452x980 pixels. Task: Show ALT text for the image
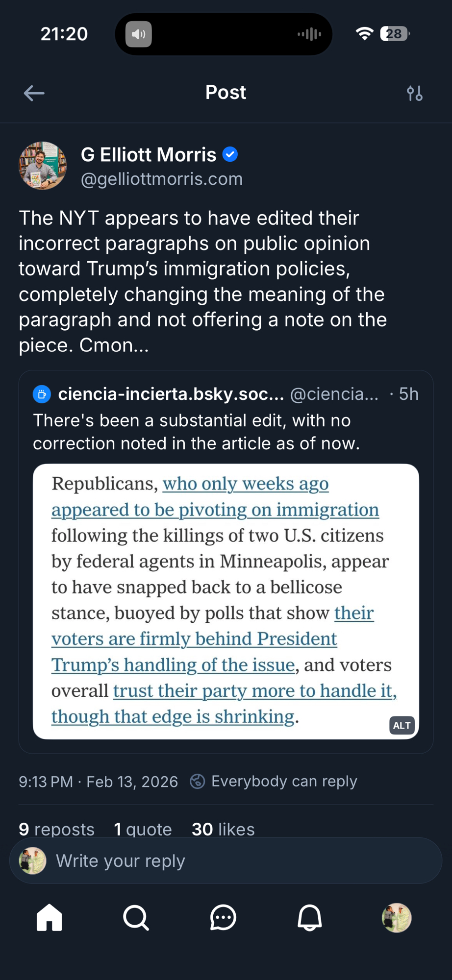[x=402, y=725]
